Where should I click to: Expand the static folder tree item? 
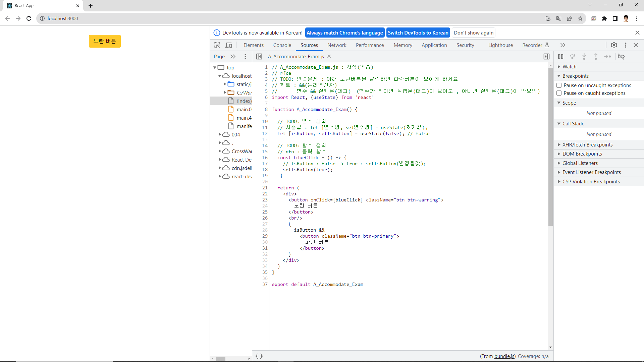[x=225, y=84]
